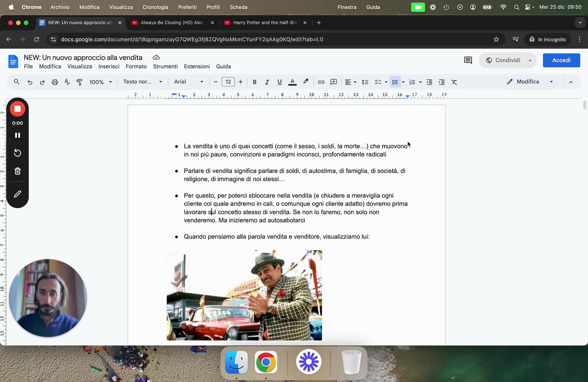The image size is (588, 382).
Task: Activate the paint format tool
Action: coord(79,82)
